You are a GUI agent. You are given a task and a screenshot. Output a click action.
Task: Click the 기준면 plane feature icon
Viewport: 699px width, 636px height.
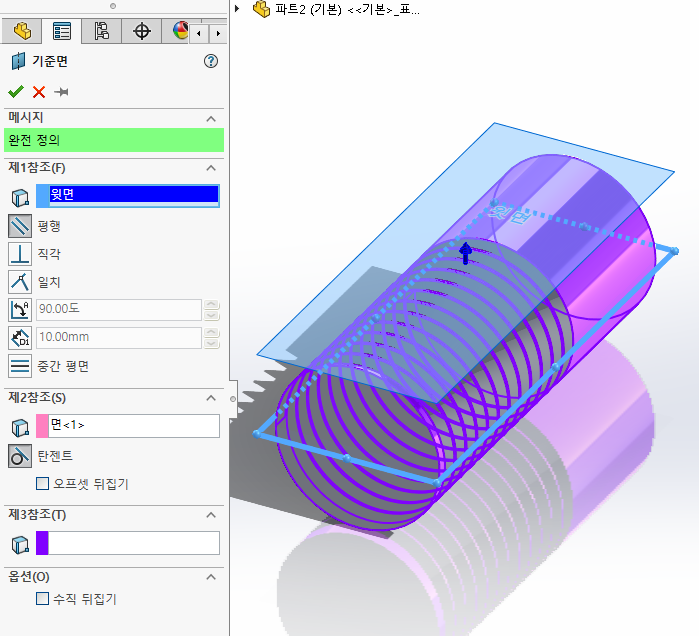[x=18, y=61]
